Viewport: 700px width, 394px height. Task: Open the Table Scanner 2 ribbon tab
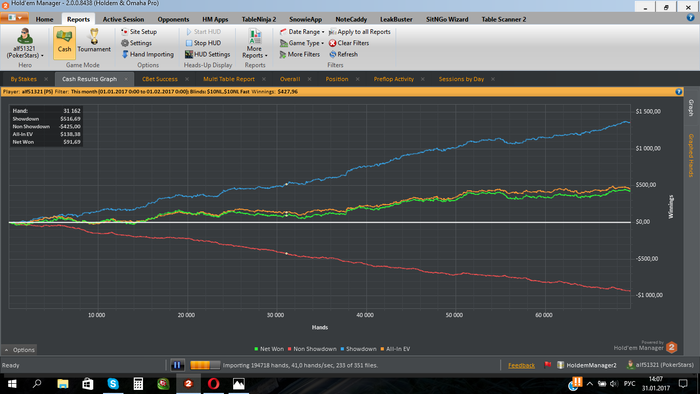(x=504, y=19)
